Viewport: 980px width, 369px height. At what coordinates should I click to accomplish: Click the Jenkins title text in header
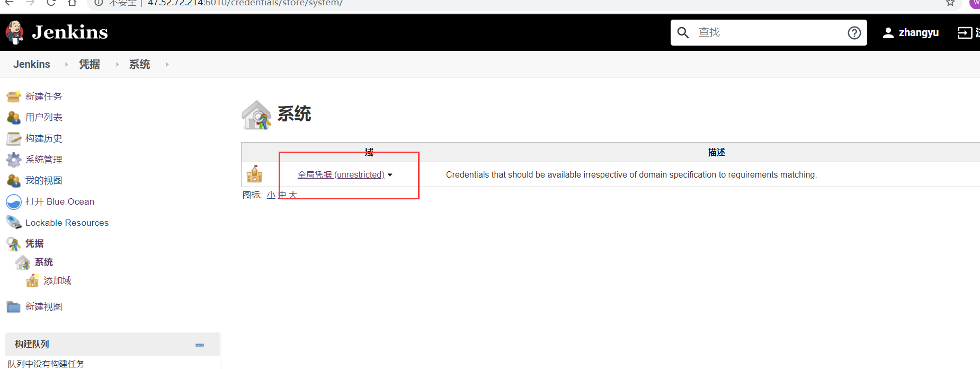pyautogui.click(x=70, y=32)
